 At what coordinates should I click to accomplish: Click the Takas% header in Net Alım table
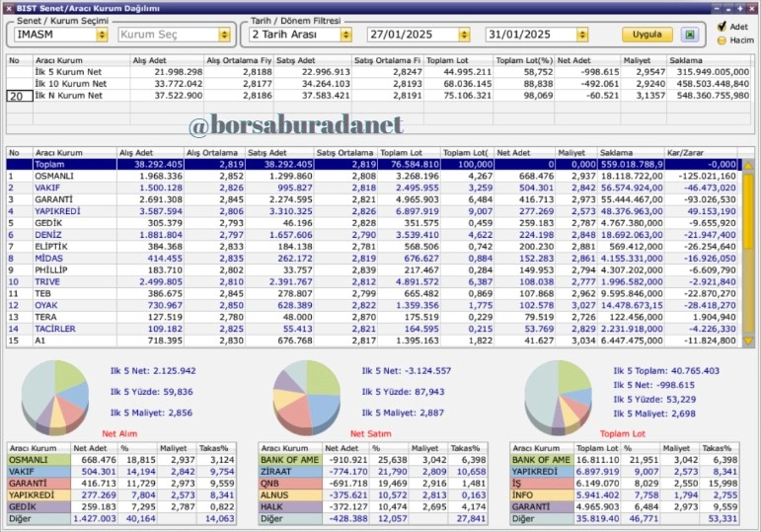(x=216, y=448)
